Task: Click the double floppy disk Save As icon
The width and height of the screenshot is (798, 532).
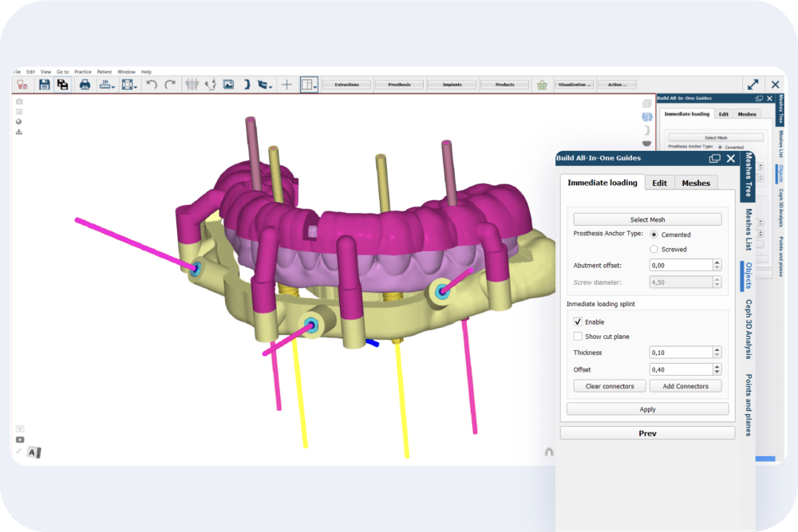Action: (x=62, y=85)
